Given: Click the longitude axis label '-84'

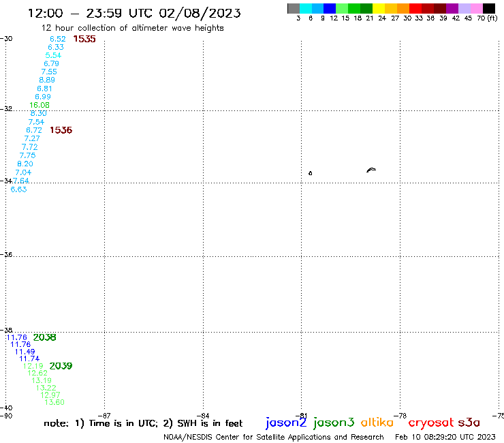Looking at the screenshot, I should click(x=203, y=416).
